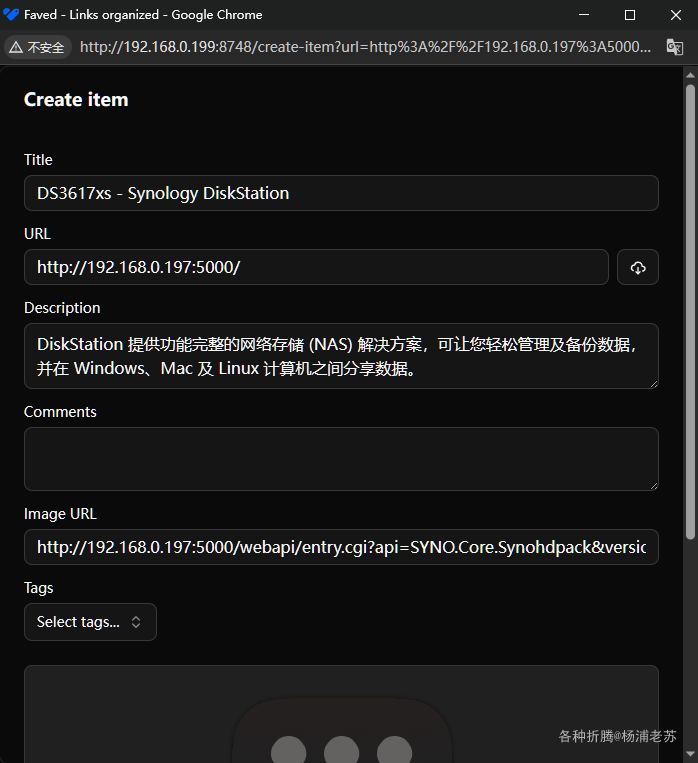Open the Select tags dropdown

[x=90, y=622]
